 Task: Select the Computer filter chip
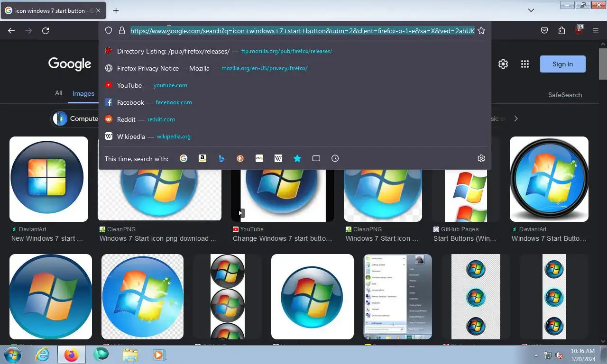[x=75, y=118]
